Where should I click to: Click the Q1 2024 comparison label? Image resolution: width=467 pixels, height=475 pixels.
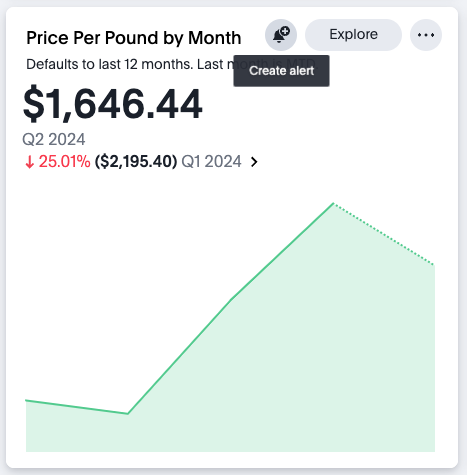(x=211, y=162)
